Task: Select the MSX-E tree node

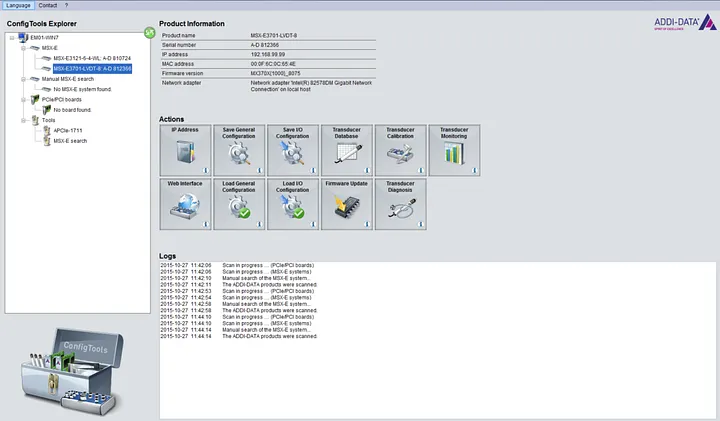Action: coord(50,48)
